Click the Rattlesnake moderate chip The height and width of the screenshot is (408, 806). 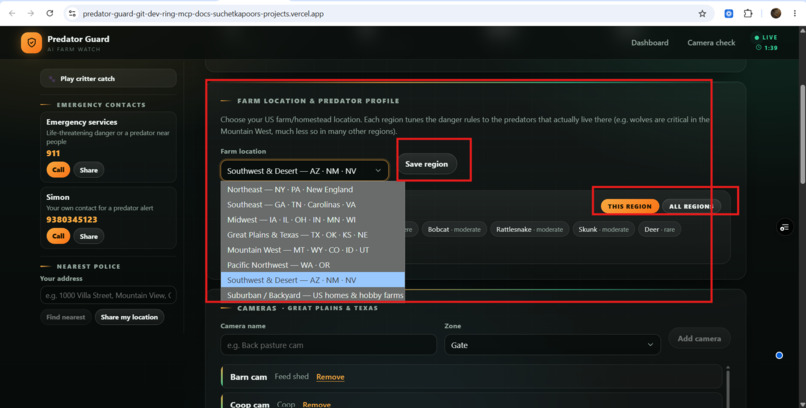click(529, 229)
